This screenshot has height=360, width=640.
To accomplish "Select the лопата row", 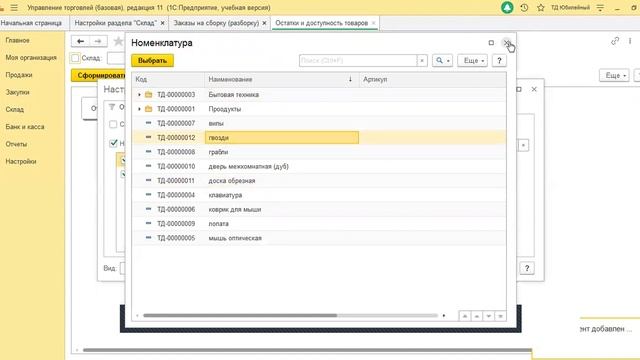I will coord(319,223).
